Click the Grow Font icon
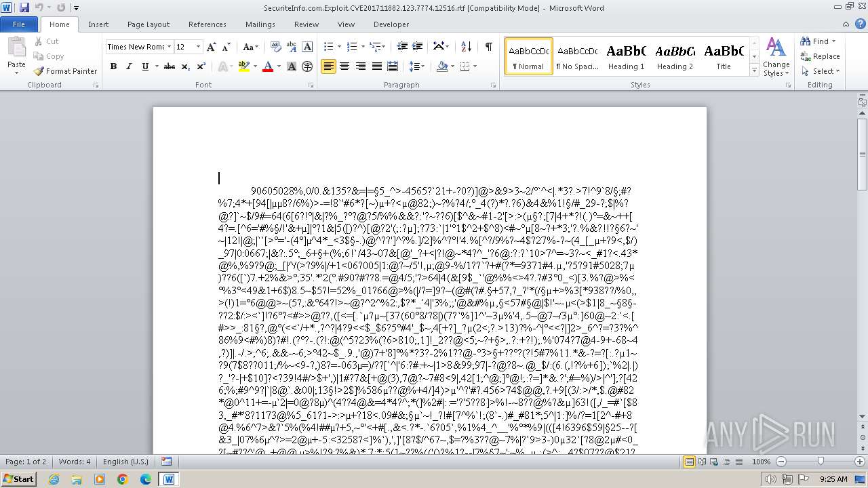868x488 pixels. (x=212, y=47)
